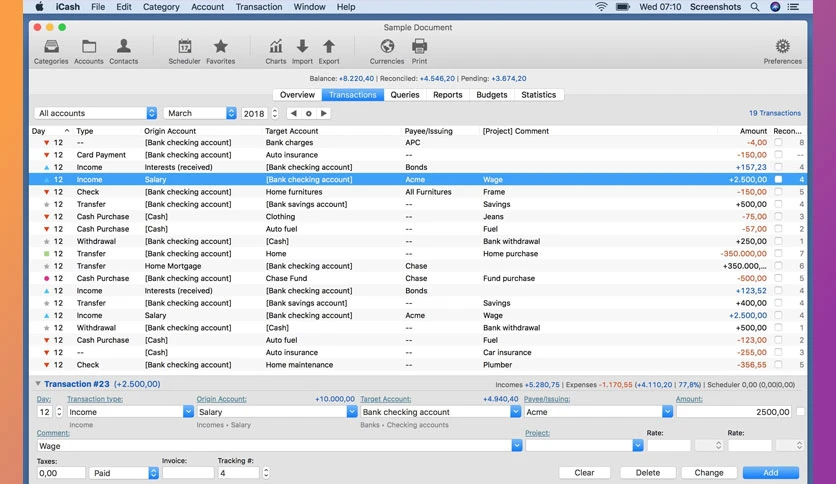Click the battery status icon
Screen dimensions: 836x484
[x=623, y=7]
